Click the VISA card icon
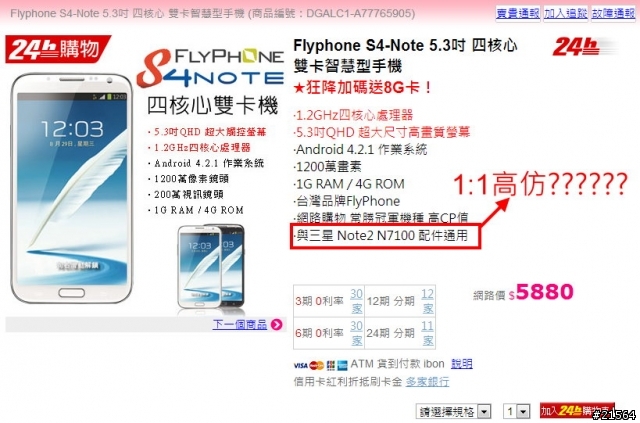 (x=300, y=365)
